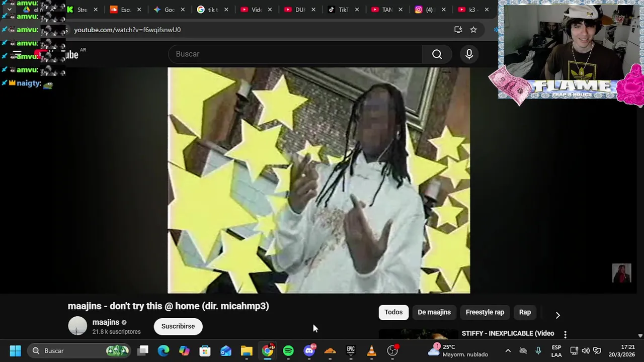This screenshot has width=644, height=362.
Task: Open the maajins channel name link
Action: 106,322
